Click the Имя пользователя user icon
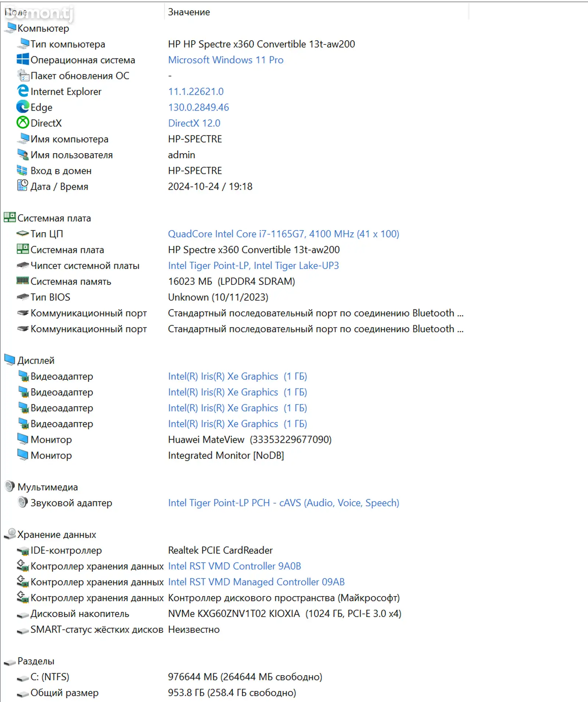This screenshot has height=702, width=588. [23, 155]
